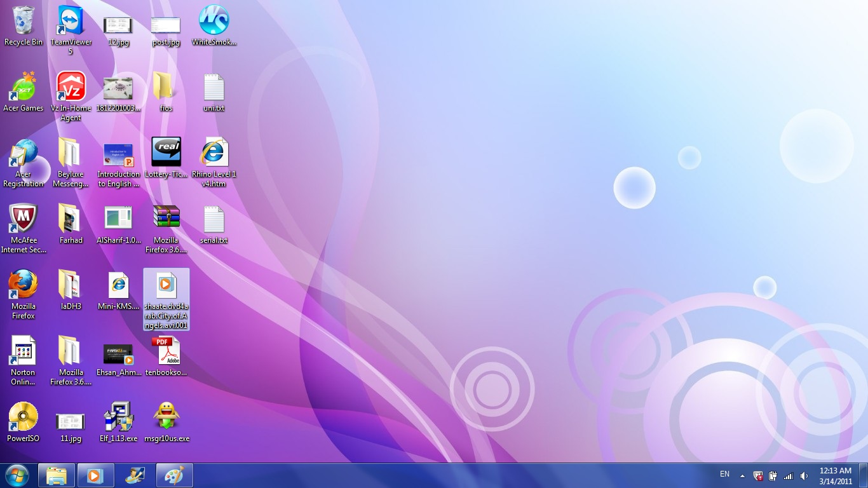Open the Windows Start menu
Viewport: 868px width, 488px height.
(17, 475)
